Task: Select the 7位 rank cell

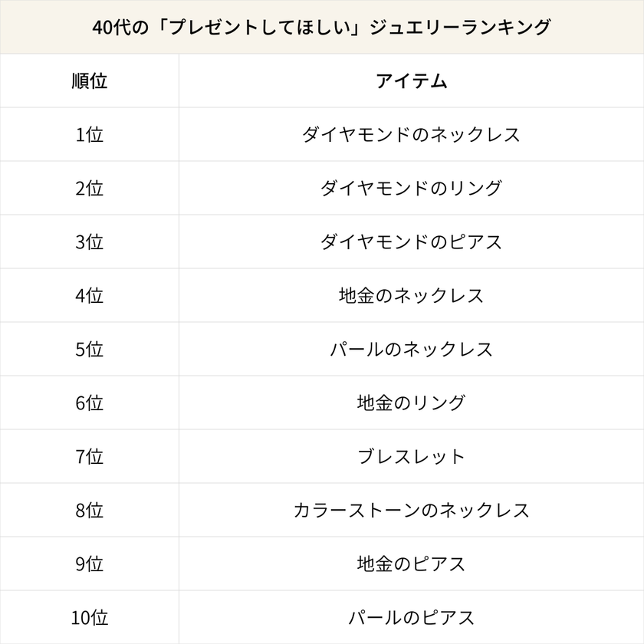Action: tap(89, 456)
